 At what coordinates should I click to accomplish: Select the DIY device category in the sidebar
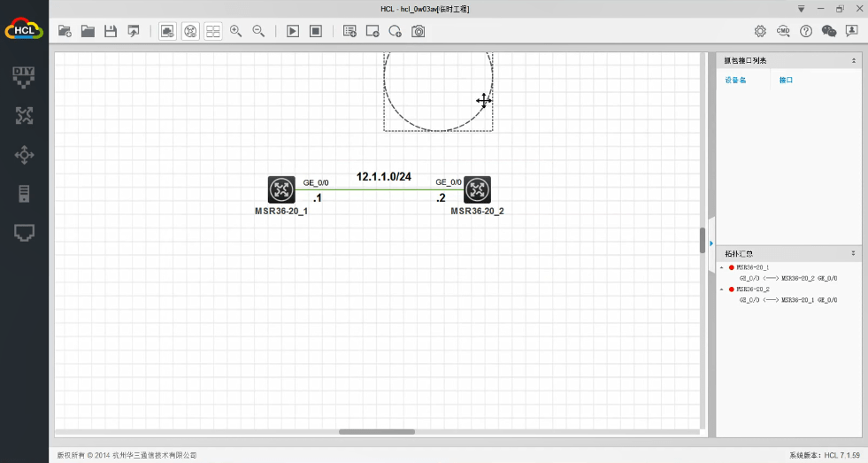(x=24, y=76)
